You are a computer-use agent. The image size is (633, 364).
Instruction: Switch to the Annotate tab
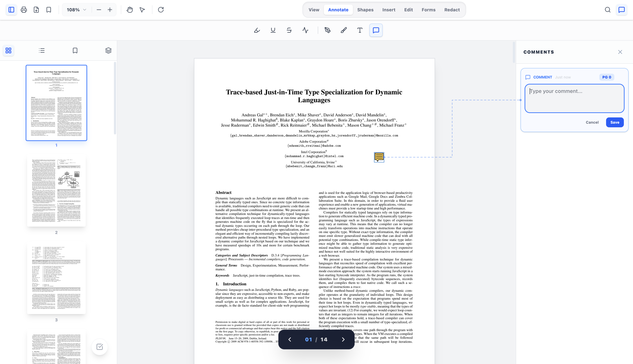tap(338, 10)
